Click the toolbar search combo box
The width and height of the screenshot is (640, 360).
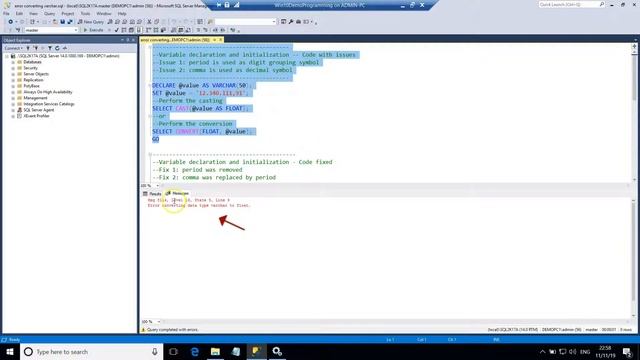pos(245,22)
